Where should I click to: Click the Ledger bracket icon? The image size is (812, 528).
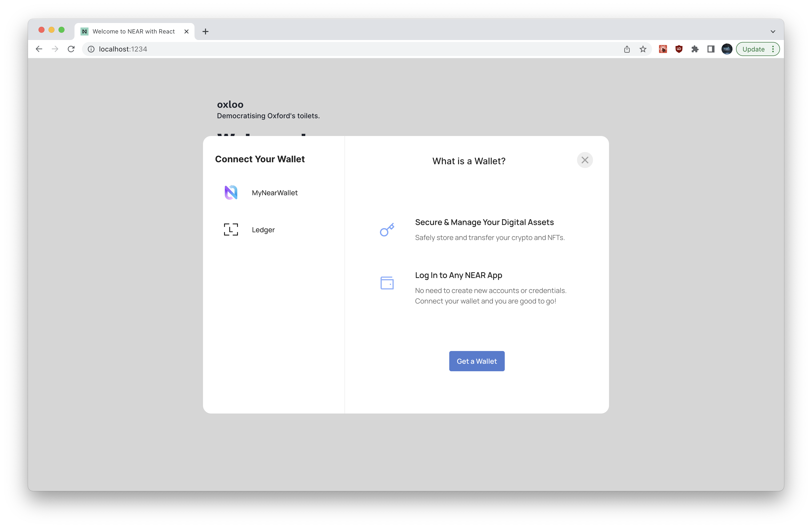(231, 229)
